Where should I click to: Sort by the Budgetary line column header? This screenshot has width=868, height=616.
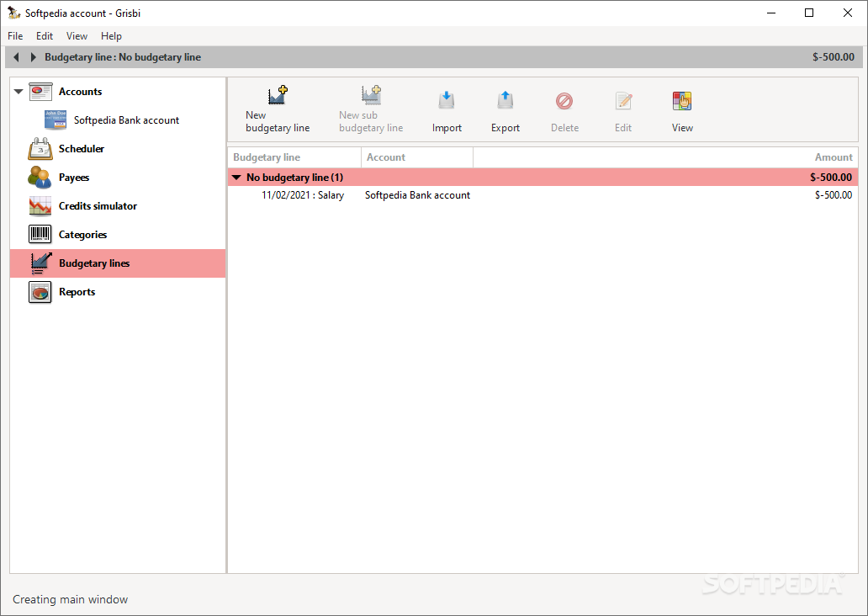pyautogui.click(x=294, y=157)
